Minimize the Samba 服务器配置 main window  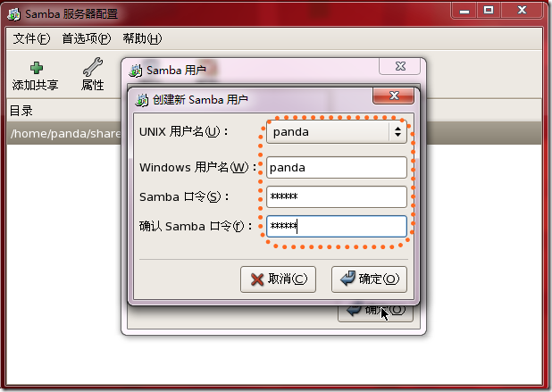tap(464, 10)
